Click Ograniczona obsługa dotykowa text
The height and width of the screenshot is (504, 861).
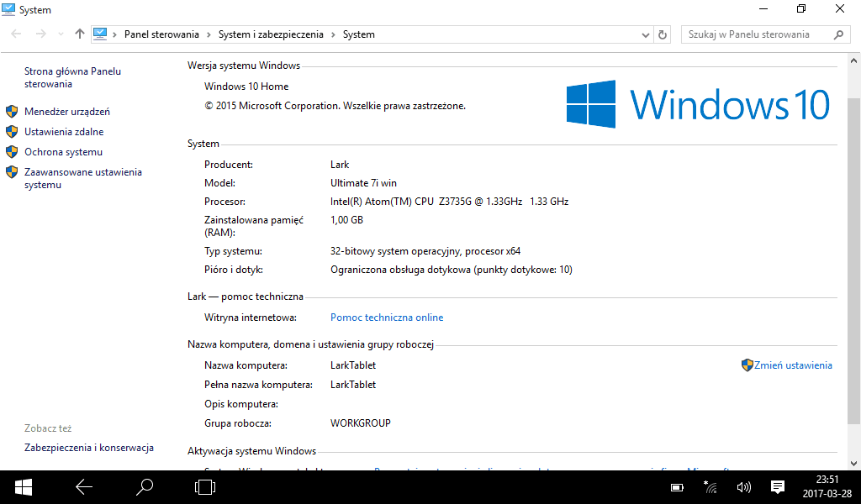point(452,270)
